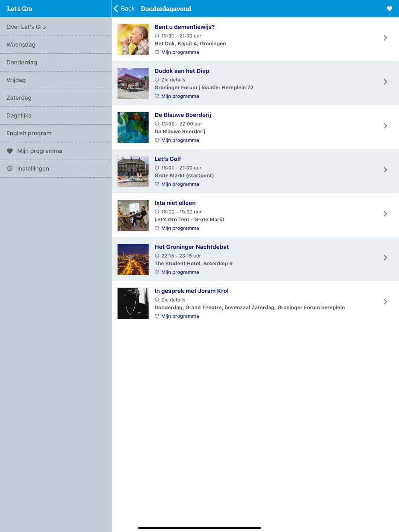This screenshot has height=532, width=399.
Task: Open the Het Groninger Nachtdebat title
Action: pos(192,247)
